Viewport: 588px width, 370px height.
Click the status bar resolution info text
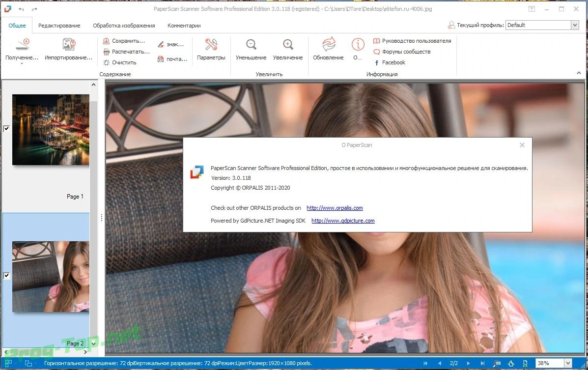click(178, 363)
